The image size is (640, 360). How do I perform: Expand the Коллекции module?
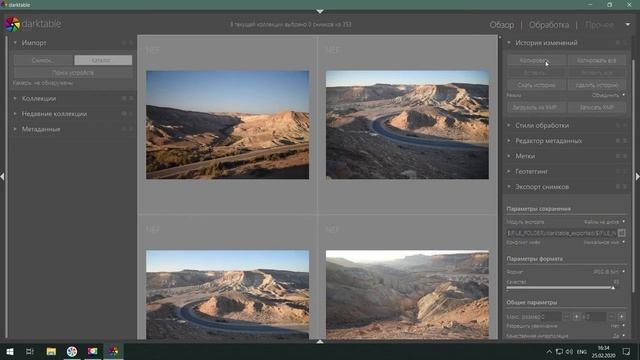(15, 98)
